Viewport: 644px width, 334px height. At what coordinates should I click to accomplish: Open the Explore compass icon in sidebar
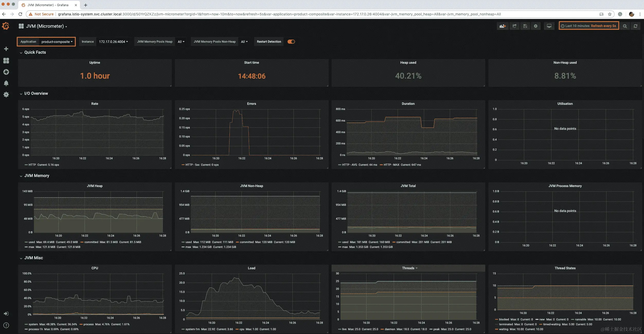[x=6, y=72]
